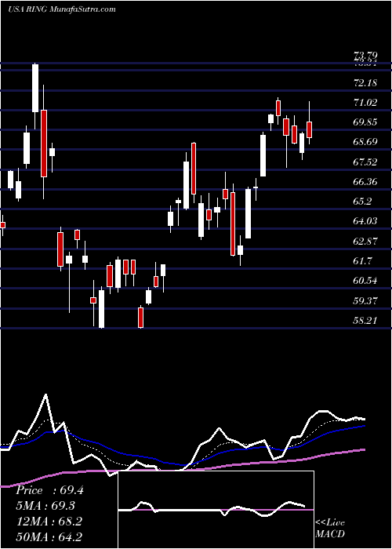Select the 72.18 price axis label
Viewport: 392px width, 549px height.
(365, 83)
